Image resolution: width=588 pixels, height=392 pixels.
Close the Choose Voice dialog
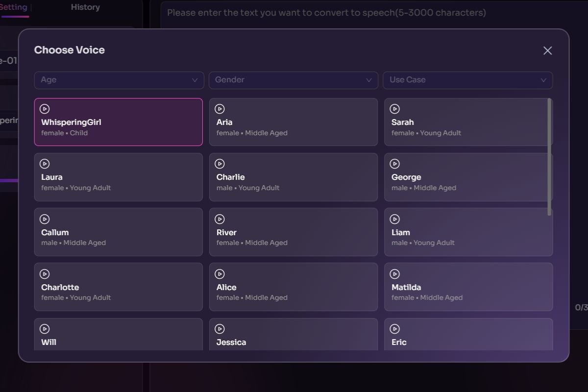pyautogui.click(x=547, y=50)
